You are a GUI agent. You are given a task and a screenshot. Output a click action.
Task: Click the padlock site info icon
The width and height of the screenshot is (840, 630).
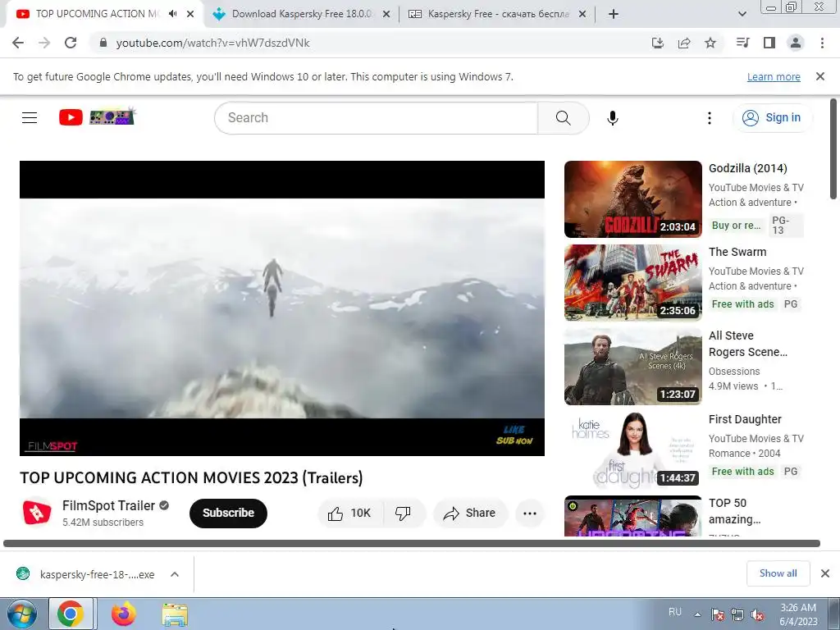point(103,43)
